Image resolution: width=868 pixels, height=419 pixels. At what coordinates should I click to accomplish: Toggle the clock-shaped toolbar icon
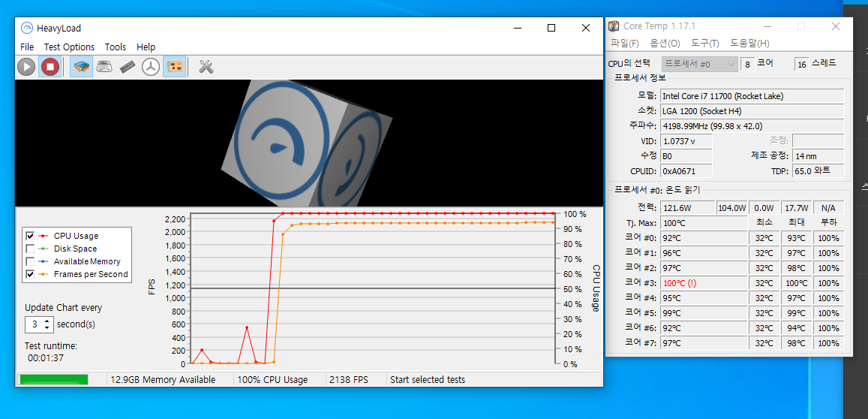(151, 67)
